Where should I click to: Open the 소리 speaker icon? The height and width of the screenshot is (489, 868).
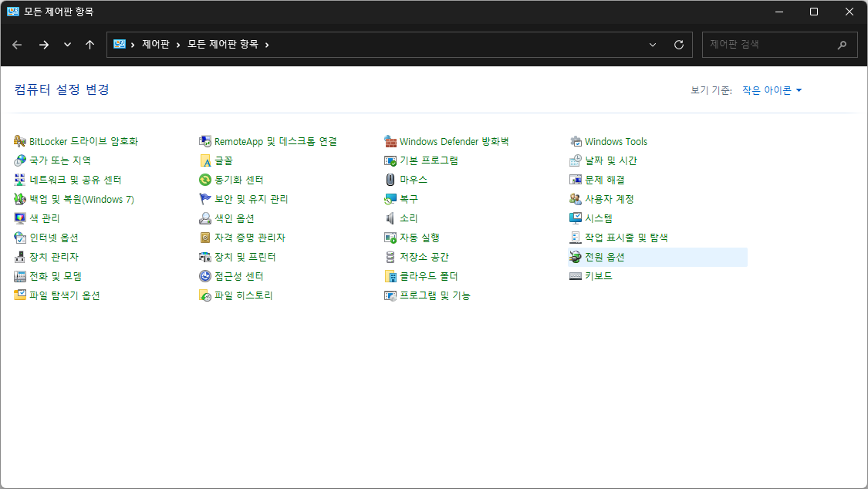390,218
